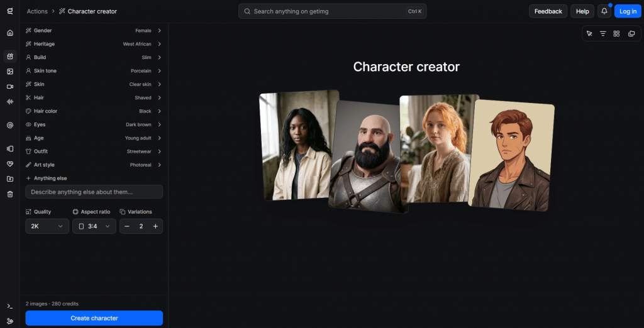Focus the Describe anything else text field
The width and height of the screenshot is (644, 328).
[94, 192]
